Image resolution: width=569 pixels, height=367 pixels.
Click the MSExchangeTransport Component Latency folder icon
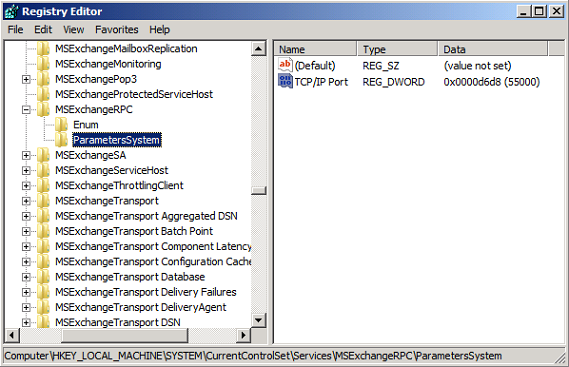pos(43,246)
